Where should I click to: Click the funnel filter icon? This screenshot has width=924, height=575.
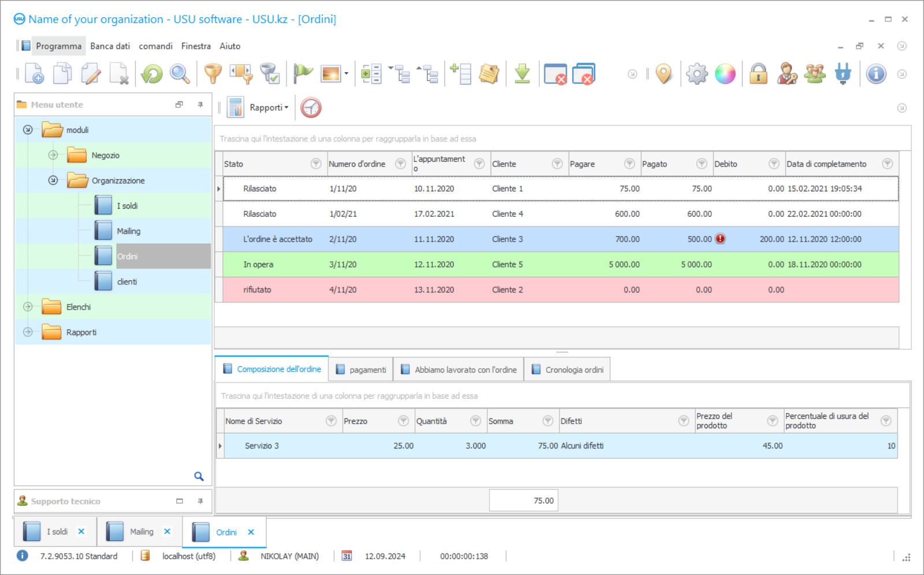tap(213, 74)
